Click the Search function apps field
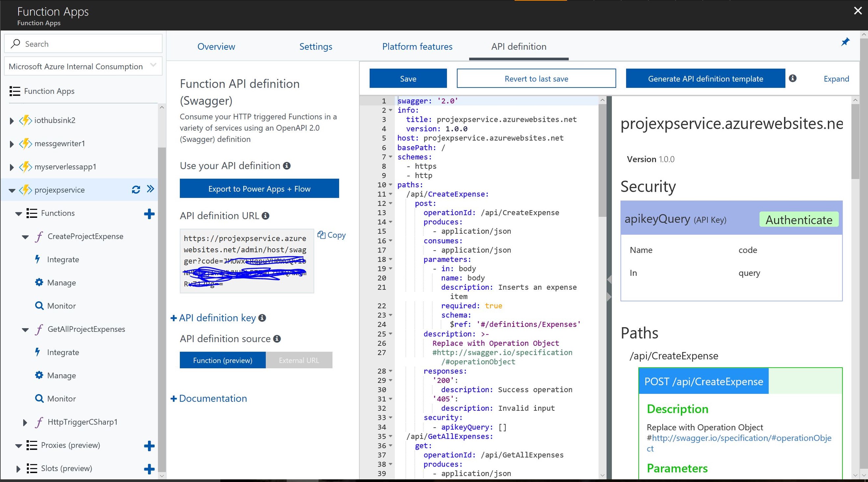868x482 pixels. (x=83, y=44)
